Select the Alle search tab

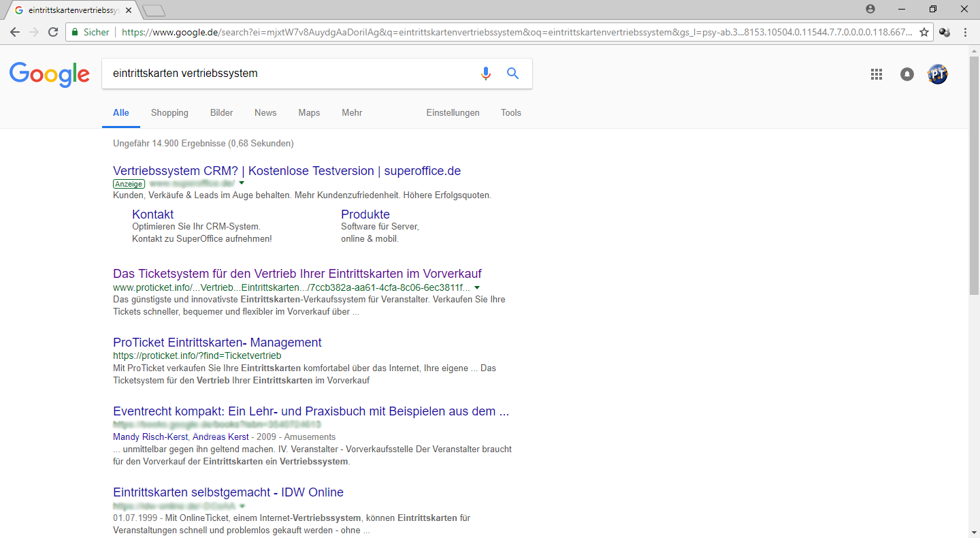pyautogui.click(x=121, y=113)
